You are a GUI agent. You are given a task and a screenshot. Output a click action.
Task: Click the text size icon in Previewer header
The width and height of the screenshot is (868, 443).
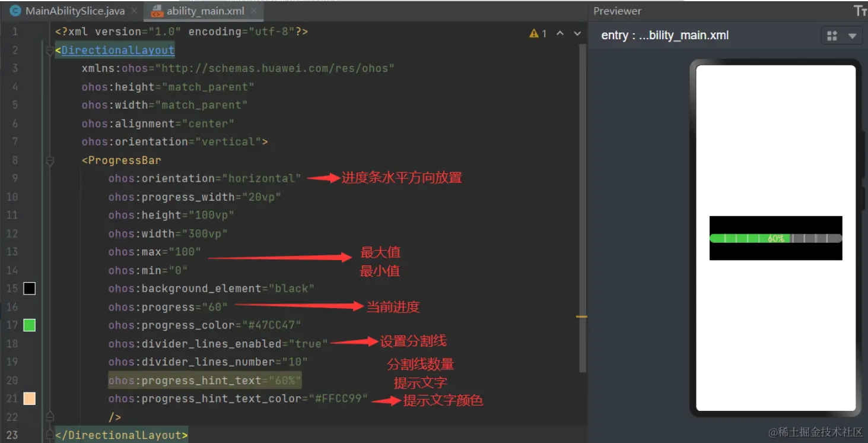tap(860, 11)
